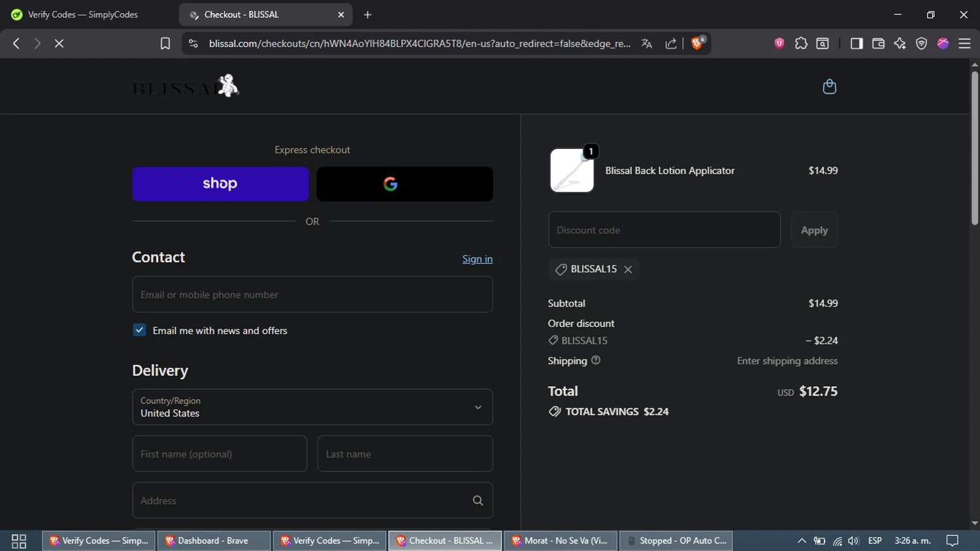Click the TOTAL SAVINGS $2.24 text

(x=617, y=412)
